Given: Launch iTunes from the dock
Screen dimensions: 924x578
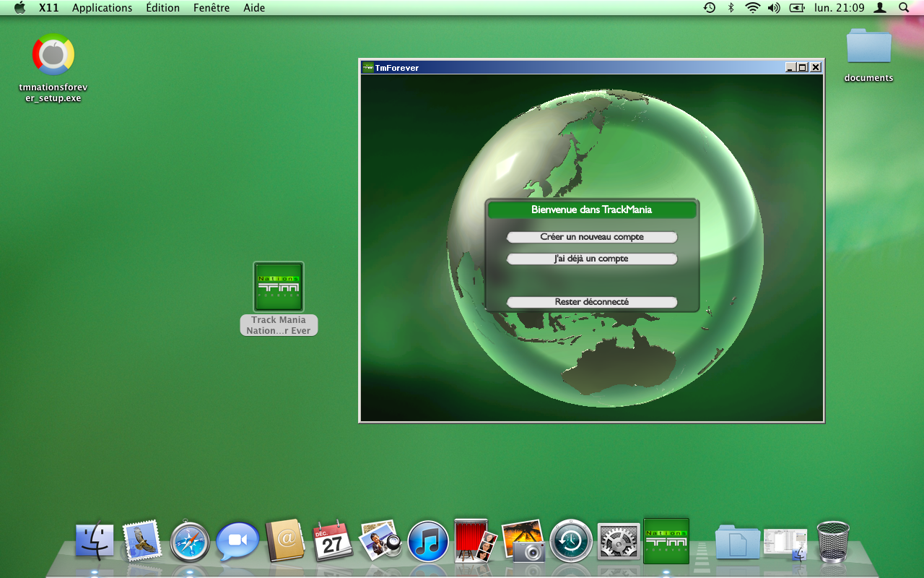Looking at the screenshot, I should (x=428, y=542).
